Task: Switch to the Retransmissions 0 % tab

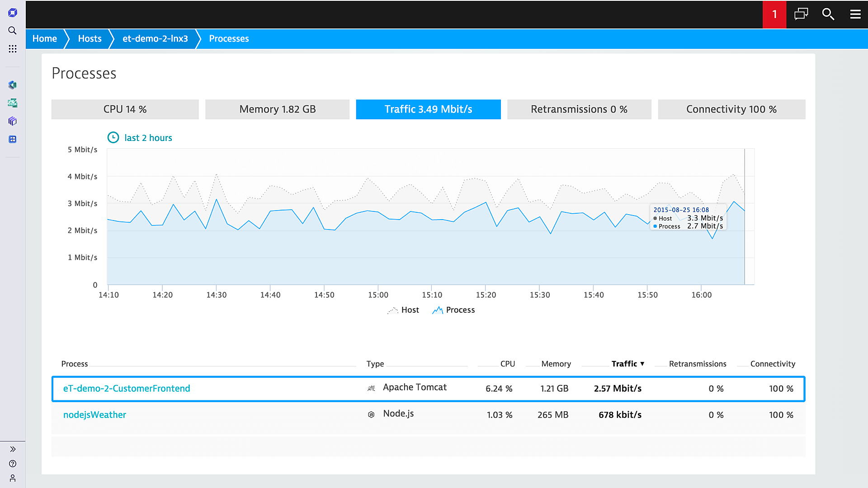Action: [579, 109]
